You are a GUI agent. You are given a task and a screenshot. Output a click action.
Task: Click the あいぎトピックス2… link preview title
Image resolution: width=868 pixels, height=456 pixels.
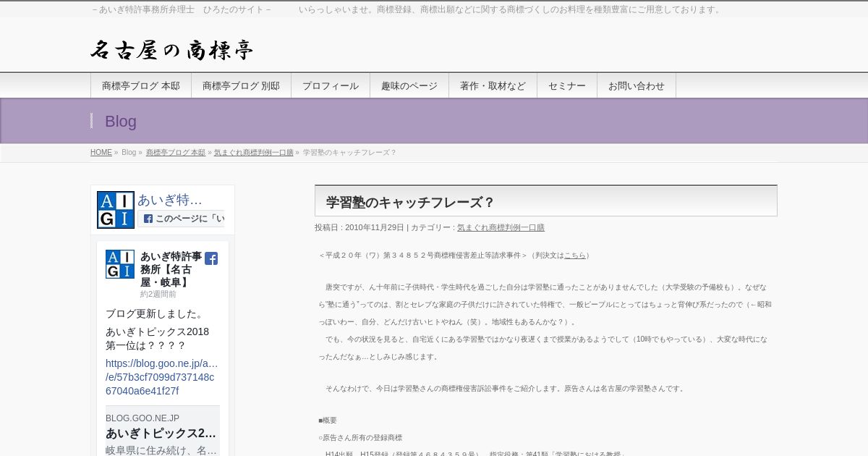[x=161, y=434]
